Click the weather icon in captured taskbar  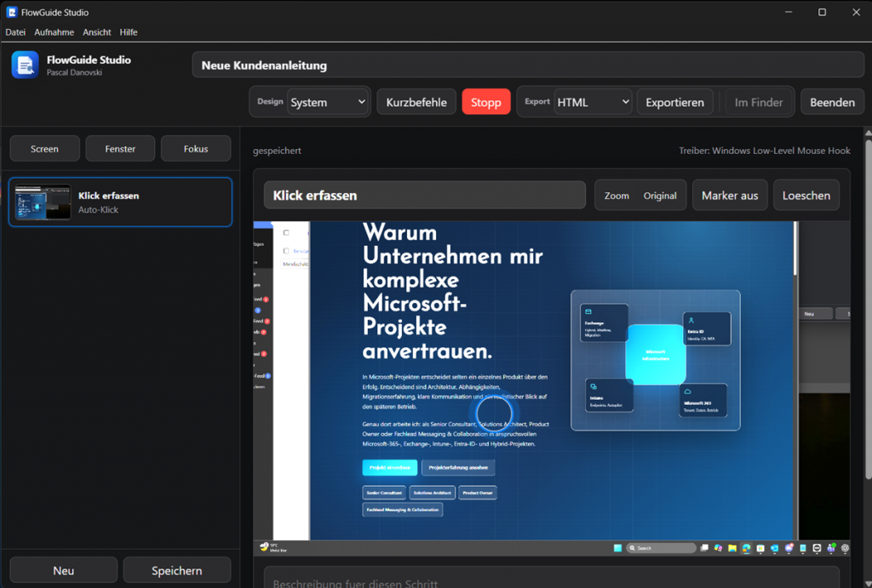pyautogui.click(x=264, y=547)
